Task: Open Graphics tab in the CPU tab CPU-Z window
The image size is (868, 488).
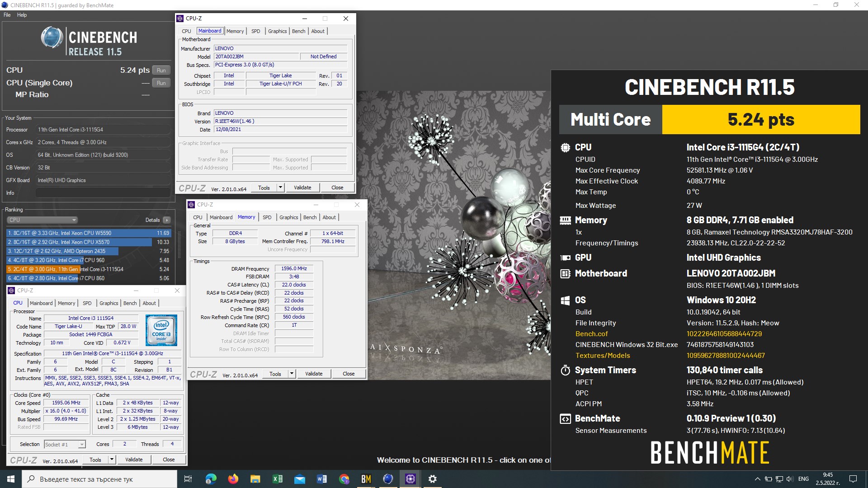Action: coord(109,303)
